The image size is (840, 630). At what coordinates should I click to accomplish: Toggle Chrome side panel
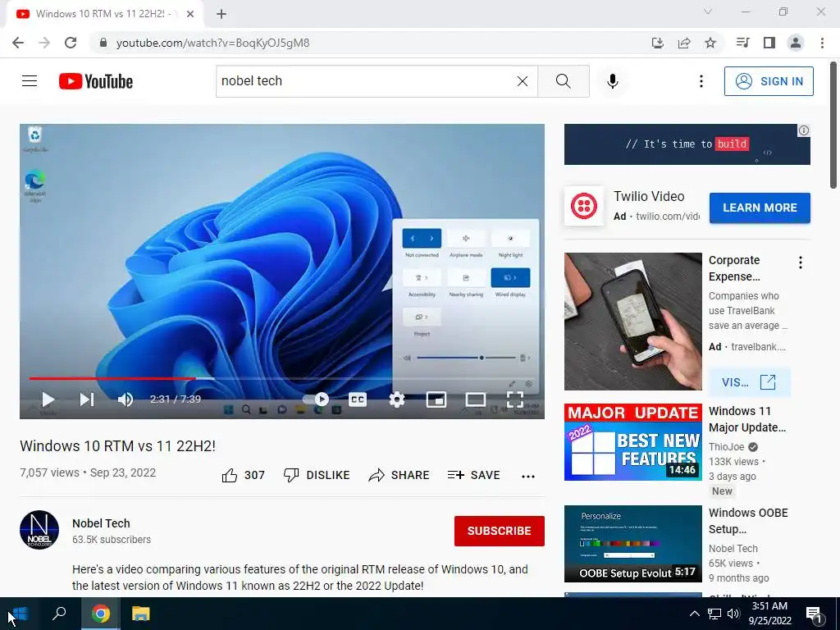769,43
